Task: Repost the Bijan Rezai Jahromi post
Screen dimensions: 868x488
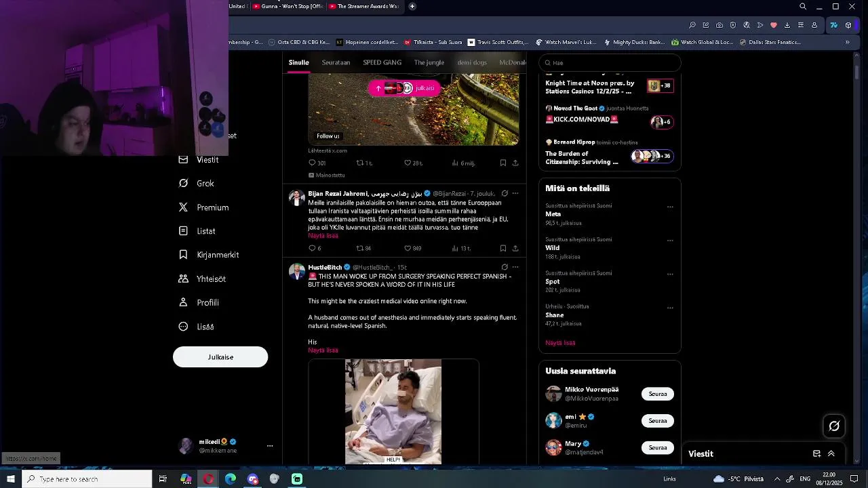Action: coord(363,248)
